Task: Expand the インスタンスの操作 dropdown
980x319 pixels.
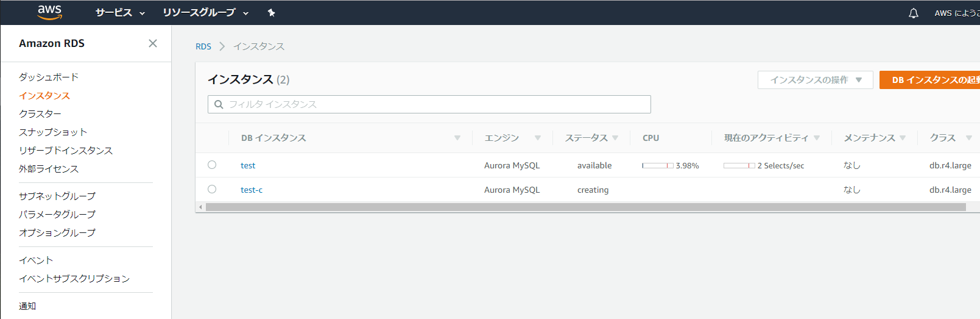Action: pos(816,80)
